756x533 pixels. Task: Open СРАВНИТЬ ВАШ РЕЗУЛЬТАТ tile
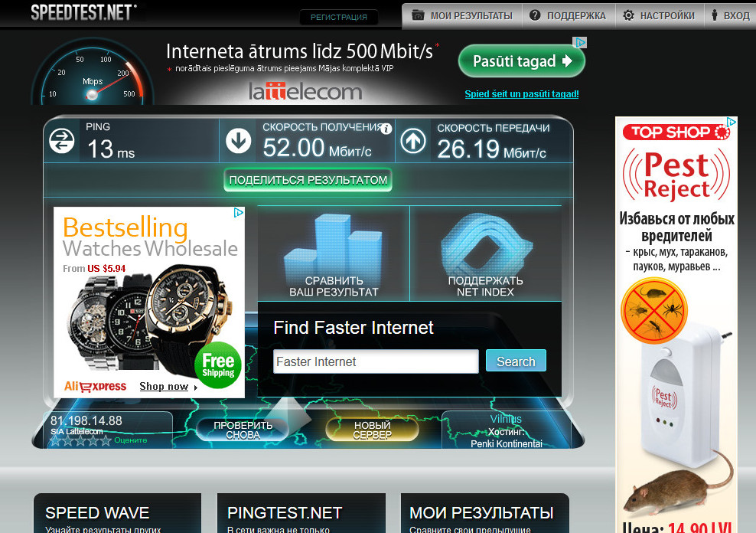[x=334, y=253]
